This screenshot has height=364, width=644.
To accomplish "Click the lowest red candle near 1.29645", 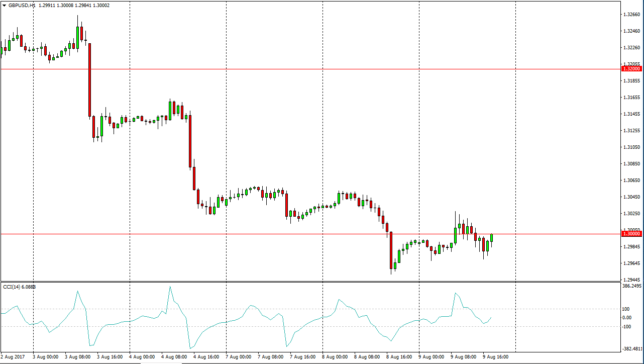I will coord(390,250).
